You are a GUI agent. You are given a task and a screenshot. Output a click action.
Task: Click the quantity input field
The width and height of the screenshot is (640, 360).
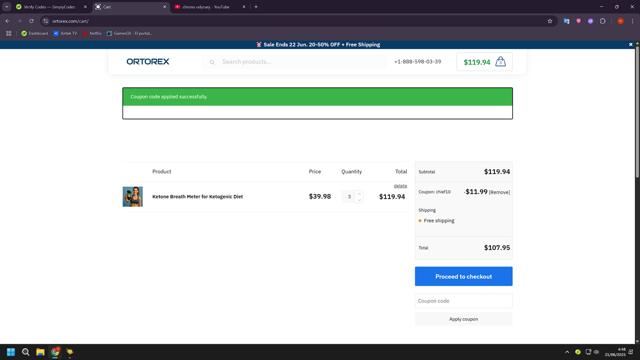[x=349, y=197]
